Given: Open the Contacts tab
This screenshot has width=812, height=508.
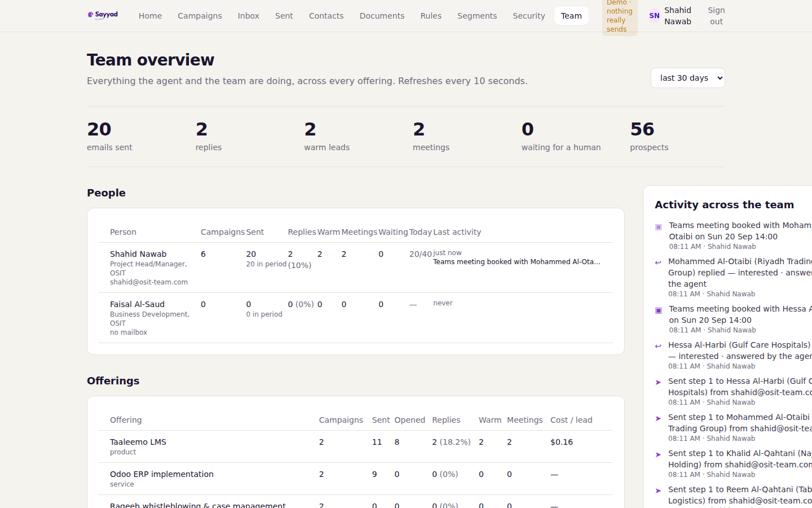Looking at the screenshot, I should pos(326,16).
